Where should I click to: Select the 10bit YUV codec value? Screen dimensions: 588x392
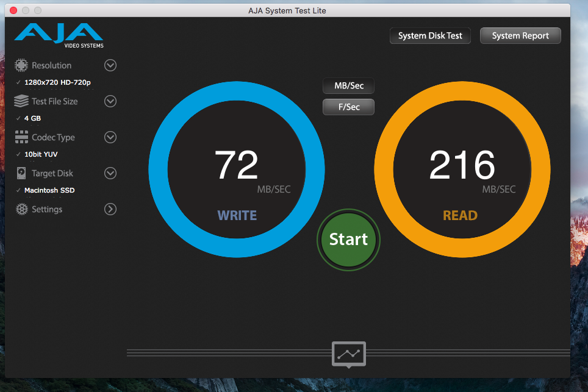pyautogui.click(x=41, y=154)
